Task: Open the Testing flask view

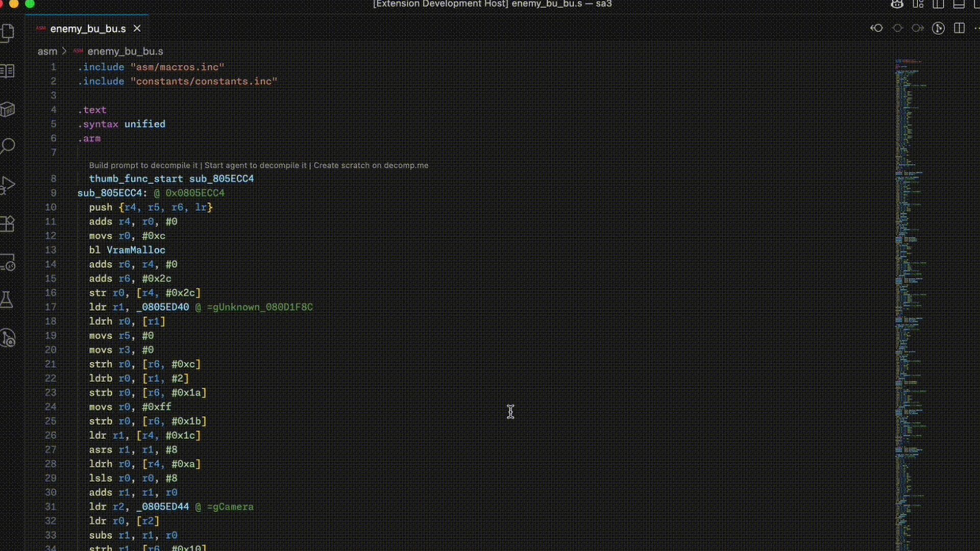Action: [7, 300]
